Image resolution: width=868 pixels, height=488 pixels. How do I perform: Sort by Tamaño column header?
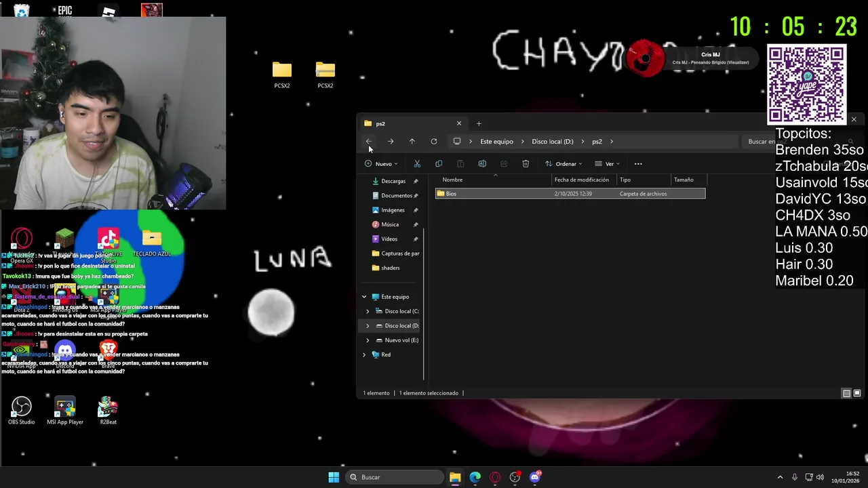(x=688, y=180)
